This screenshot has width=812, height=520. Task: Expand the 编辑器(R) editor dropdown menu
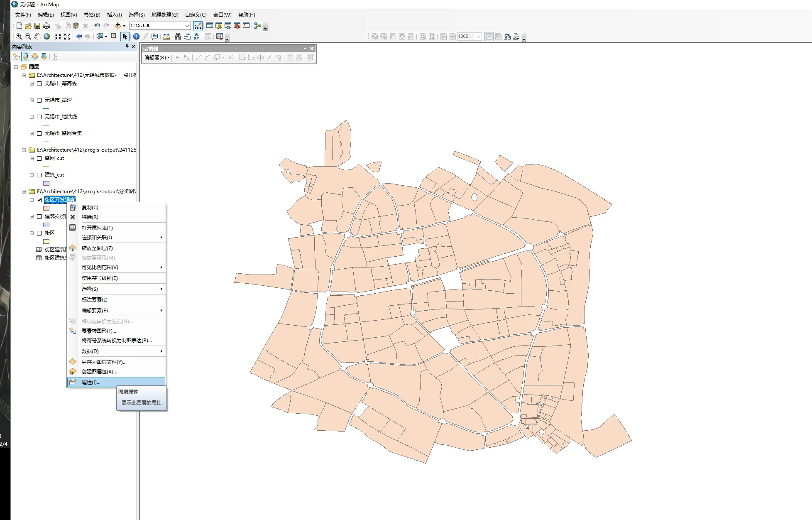click(157, 57)
